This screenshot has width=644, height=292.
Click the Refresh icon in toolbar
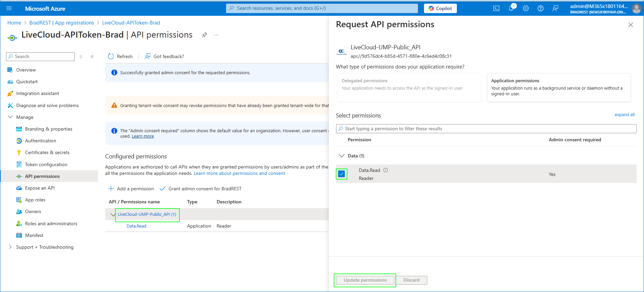pos(111,56)
